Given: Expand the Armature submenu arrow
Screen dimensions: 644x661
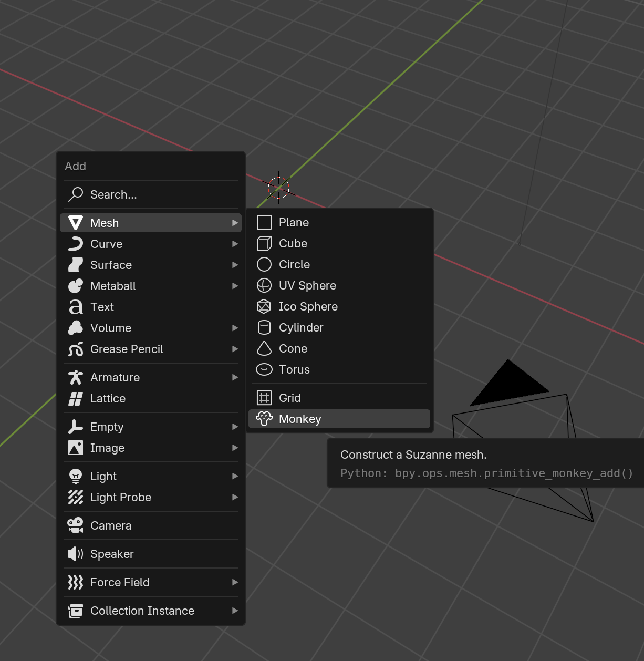Looking at the screenshot, I should (235, 377).
